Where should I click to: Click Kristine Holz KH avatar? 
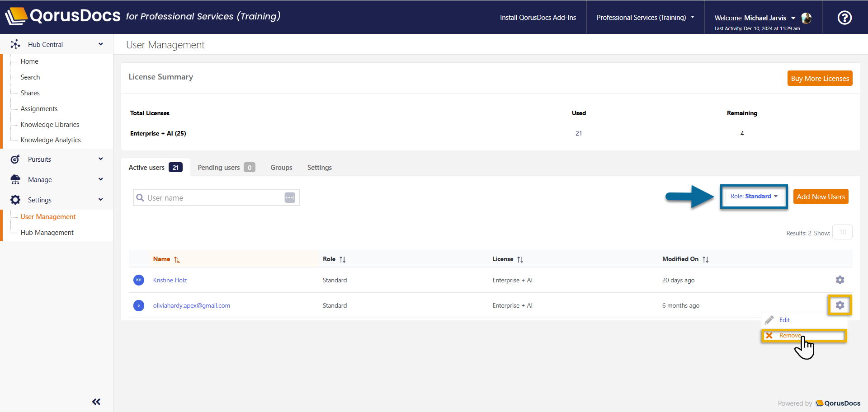pos(139,280)
